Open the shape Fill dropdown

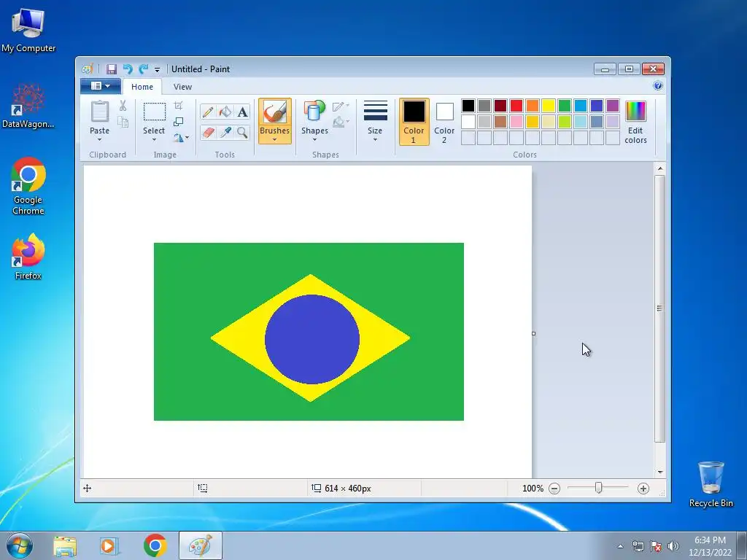341,122
